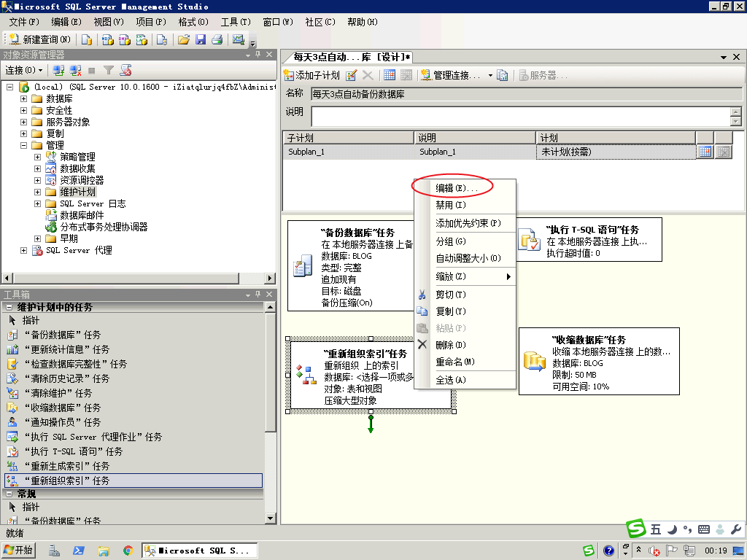Click the remove schedule icon in Subplan_1 row
This screenshot has width=747, height=560.
[x=724, y=152]
